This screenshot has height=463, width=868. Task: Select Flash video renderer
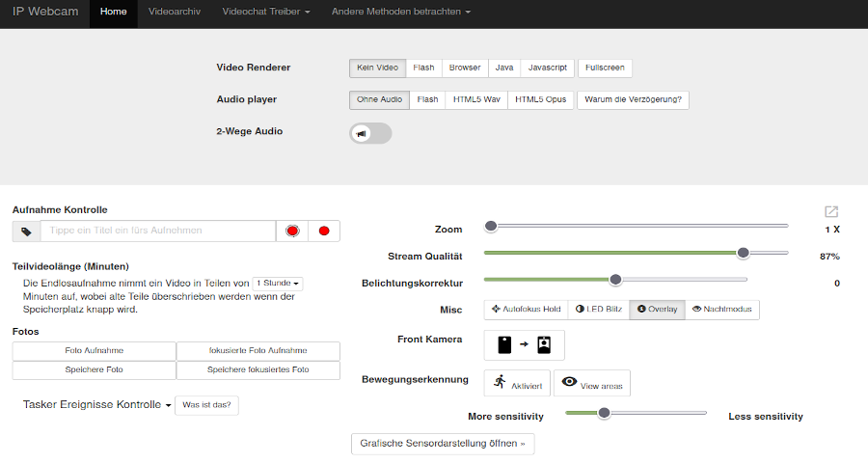tap(423, 68)
